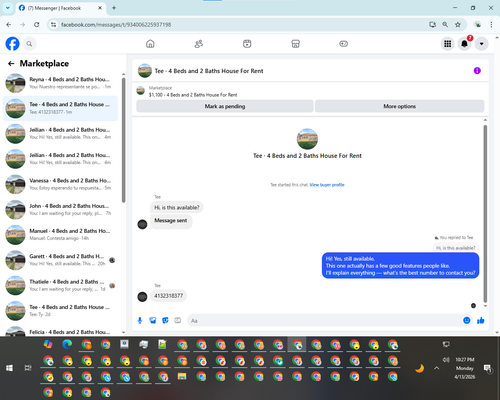Send a thumbs up like
The height and width of the screenshot is (400, 500).
click(481, 320)
